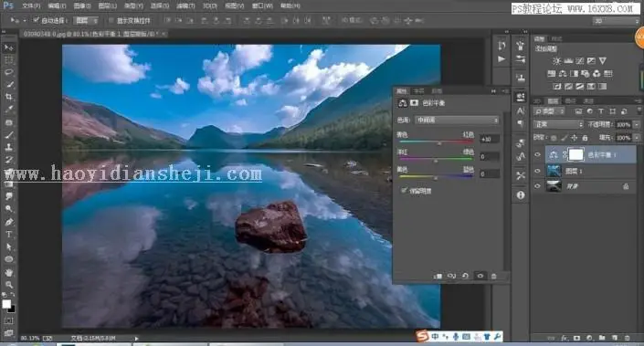644x346 pixels.
Task: Select the Zoom tool in the toolbox
Action: click(x=8, y=285)
